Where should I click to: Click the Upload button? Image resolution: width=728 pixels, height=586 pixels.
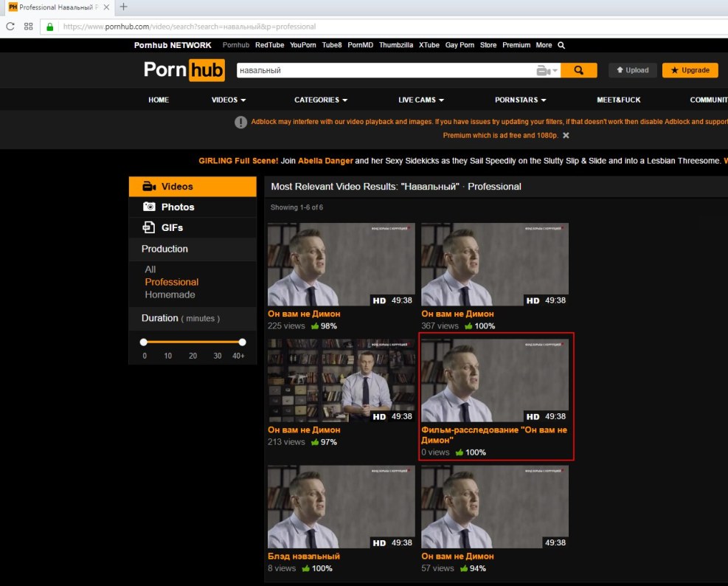632,70
